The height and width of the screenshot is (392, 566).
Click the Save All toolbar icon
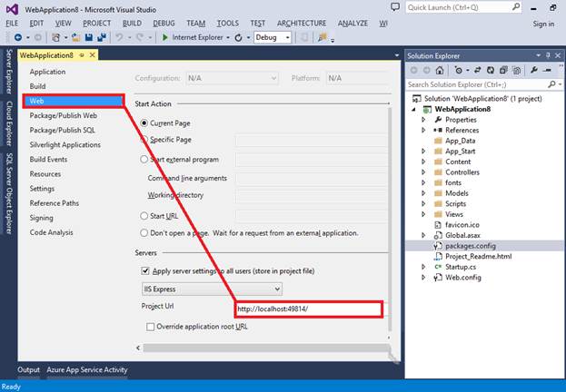102,37
